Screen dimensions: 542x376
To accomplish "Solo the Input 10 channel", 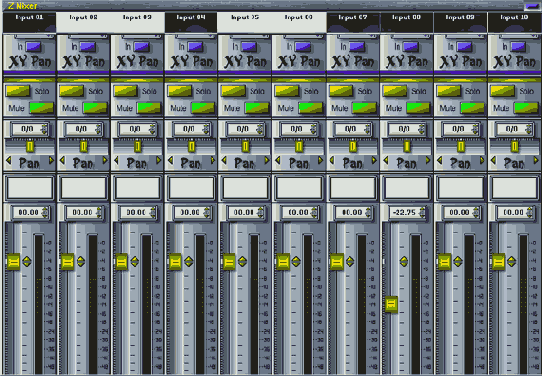I will pos(502,91).
